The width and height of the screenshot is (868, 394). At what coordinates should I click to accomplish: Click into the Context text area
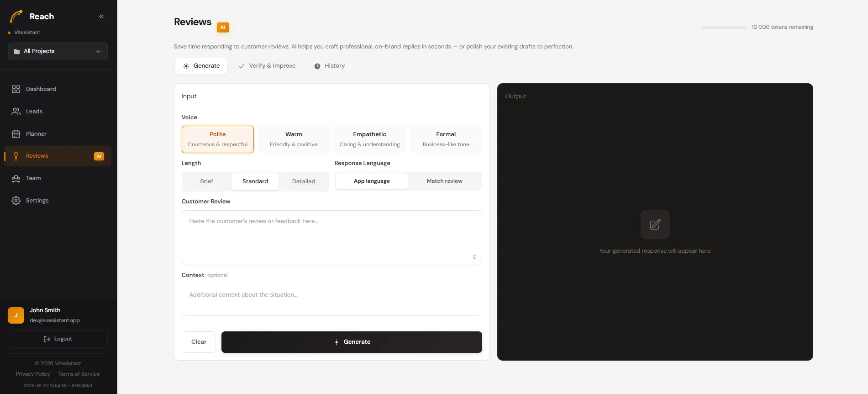point(332,300)
